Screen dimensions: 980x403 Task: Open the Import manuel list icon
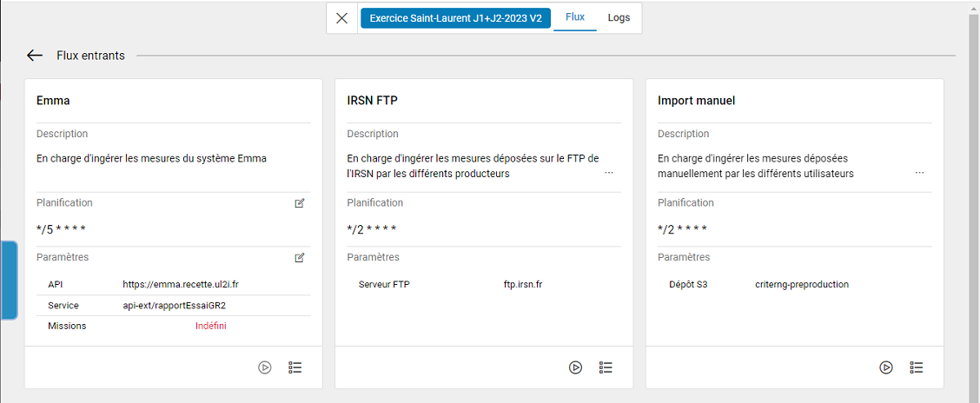point(917,367)
